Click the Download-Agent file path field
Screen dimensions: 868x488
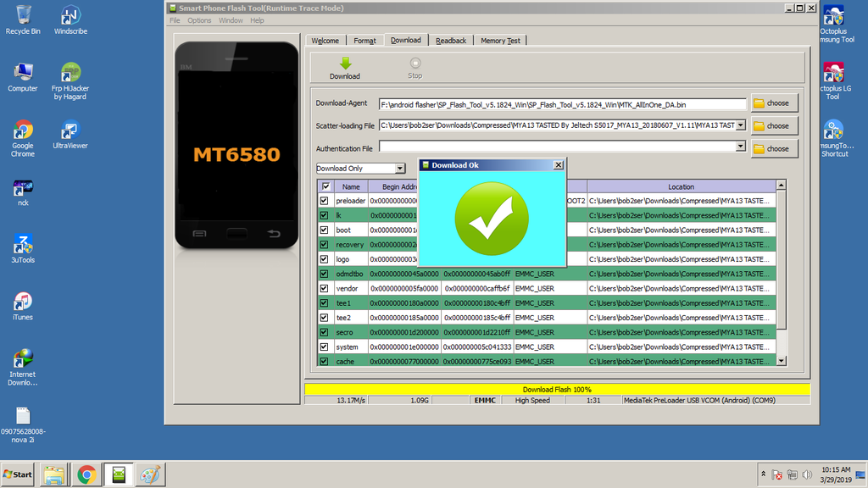(x=562, y=104)
